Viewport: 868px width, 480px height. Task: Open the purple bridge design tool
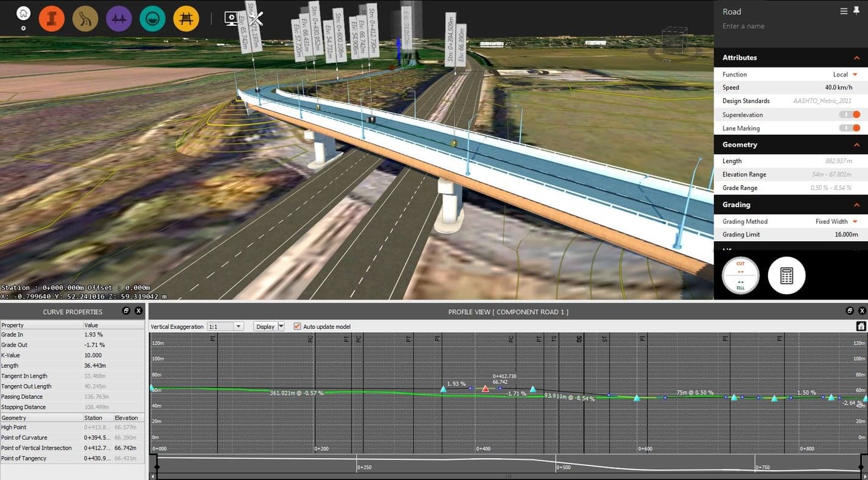point(118,18)
